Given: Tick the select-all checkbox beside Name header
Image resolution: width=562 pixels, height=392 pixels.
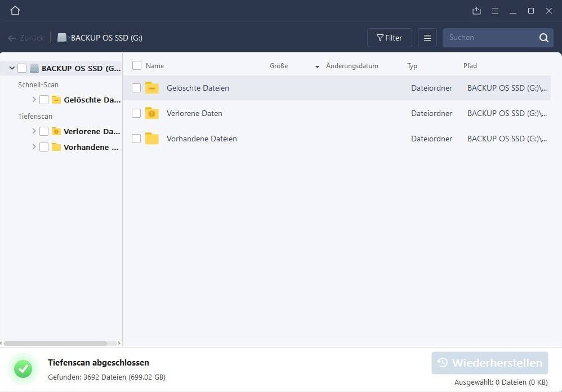Looking at the screenshot, I should coord(137,66).
